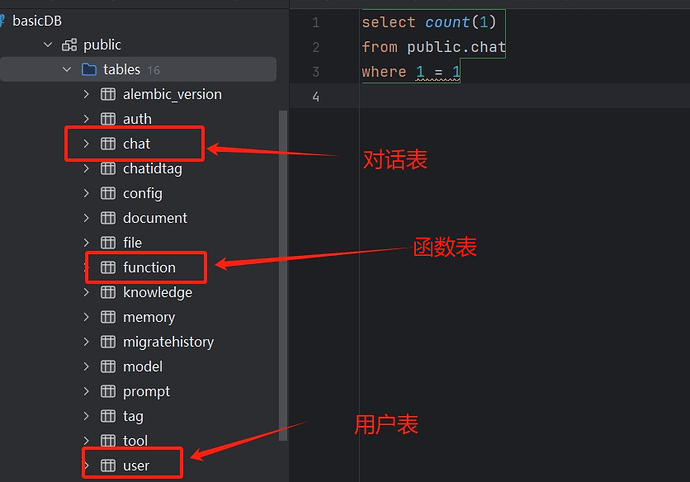Click the 'select' keyword in line 1
Viewport: 690px width, 482px height.
point(389,22)
